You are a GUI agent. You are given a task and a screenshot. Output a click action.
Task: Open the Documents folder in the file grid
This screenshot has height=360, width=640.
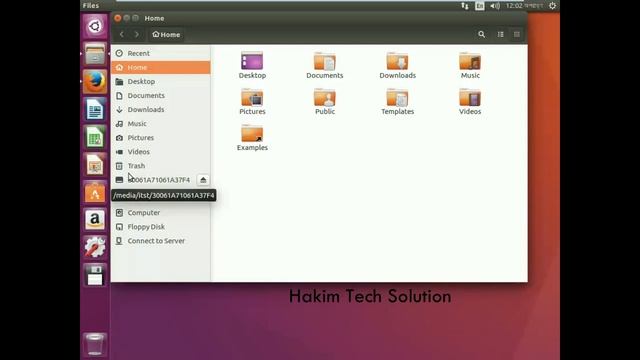coord(324,65)
